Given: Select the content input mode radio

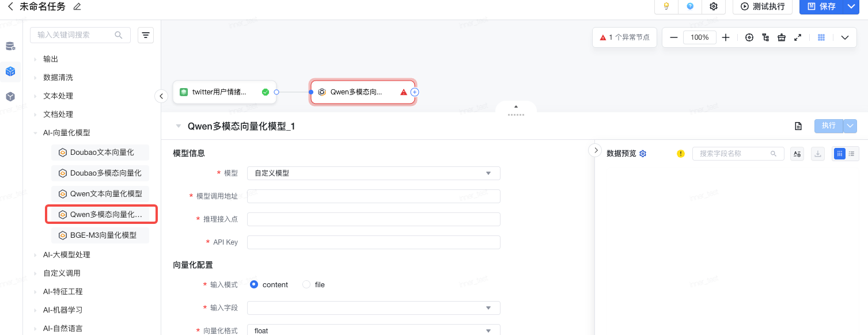Looking at the screenshot, I should click(254, 284).
